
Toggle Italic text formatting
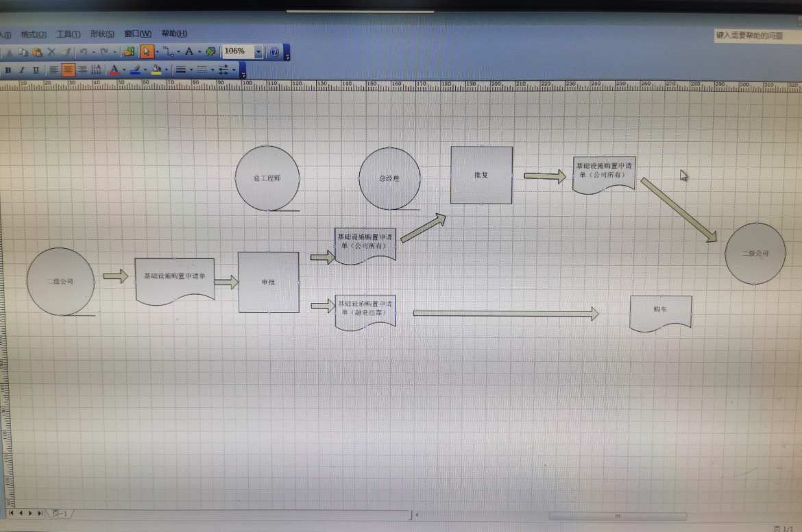tap(21, 70)
